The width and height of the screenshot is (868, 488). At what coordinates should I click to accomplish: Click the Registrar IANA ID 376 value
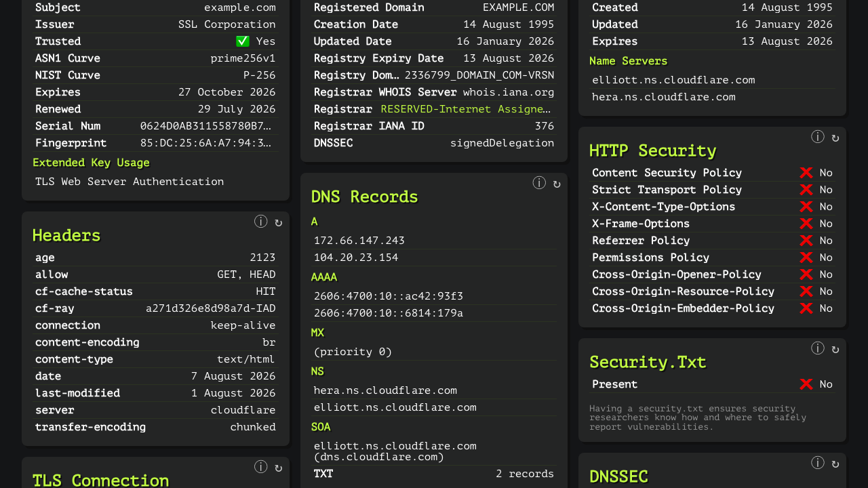point(545,126)
